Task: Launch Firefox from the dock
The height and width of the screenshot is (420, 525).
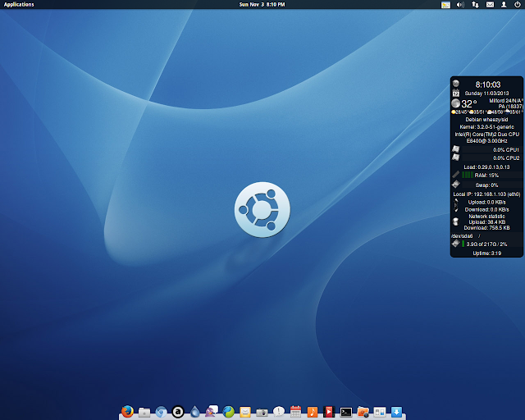Action: pyautogui.click(x=127, y=411)
